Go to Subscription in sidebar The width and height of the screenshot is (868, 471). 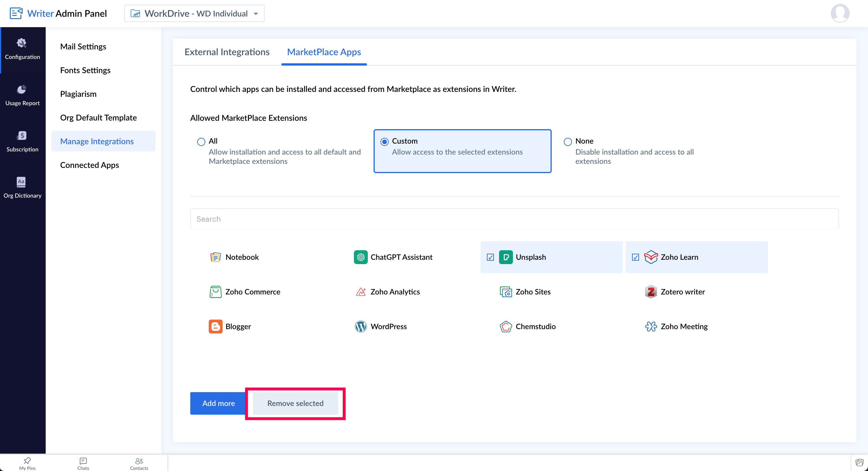pos(22,141)
